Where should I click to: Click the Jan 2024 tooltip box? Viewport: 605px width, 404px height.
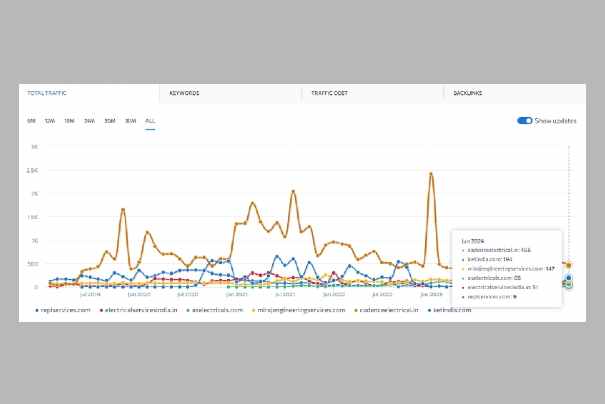tap(506, 268)
